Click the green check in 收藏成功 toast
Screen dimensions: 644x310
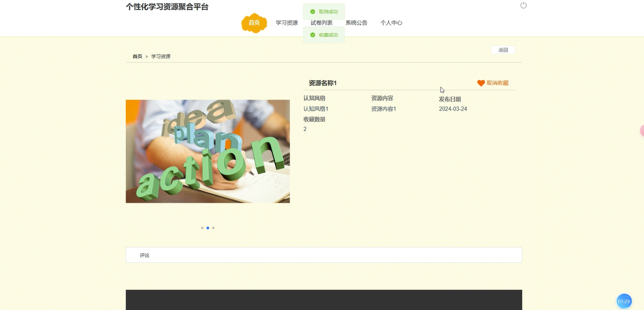coord(312,34)
